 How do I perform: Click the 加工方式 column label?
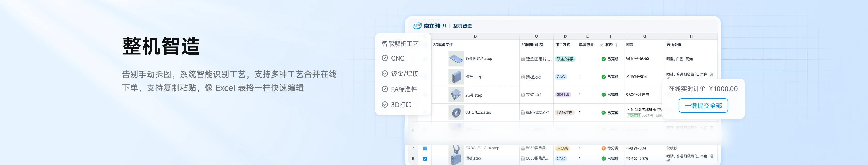coord(562,44)
